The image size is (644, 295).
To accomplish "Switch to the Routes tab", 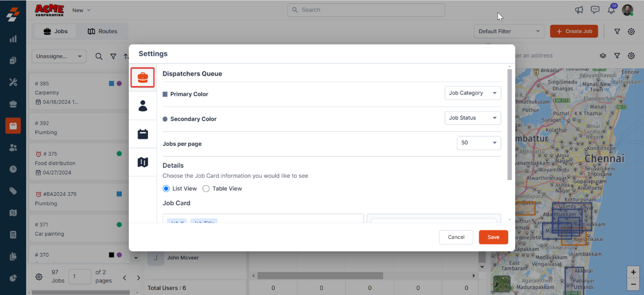I will [x=102, y=31].
